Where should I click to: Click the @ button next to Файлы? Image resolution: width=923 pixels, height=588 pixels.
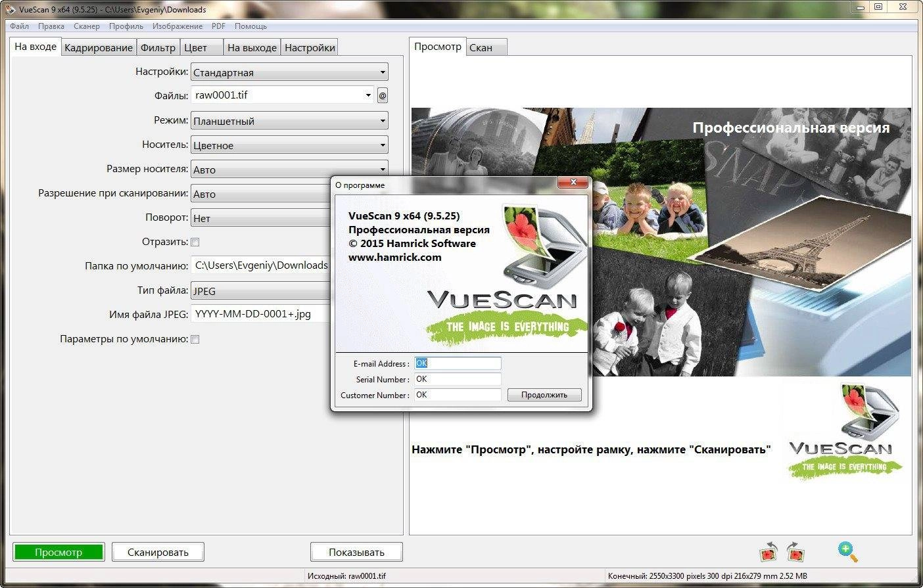coord(383,95)
